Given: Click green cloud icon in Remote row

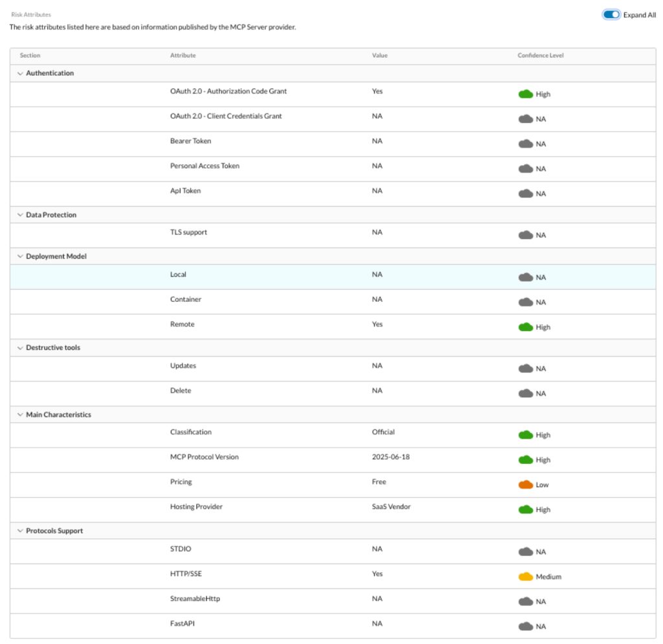Looking at the screenshot, I should tap(526, 327).
